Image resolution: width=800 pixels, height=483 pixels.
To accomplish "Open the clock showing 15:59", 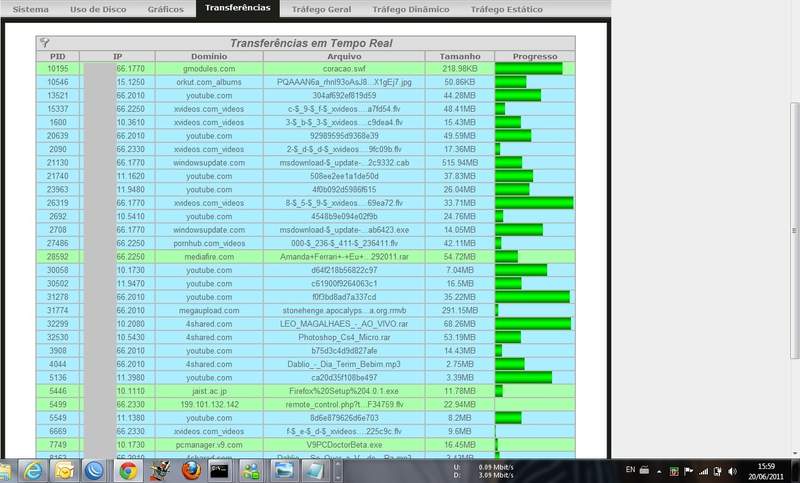I will [766, 471].
